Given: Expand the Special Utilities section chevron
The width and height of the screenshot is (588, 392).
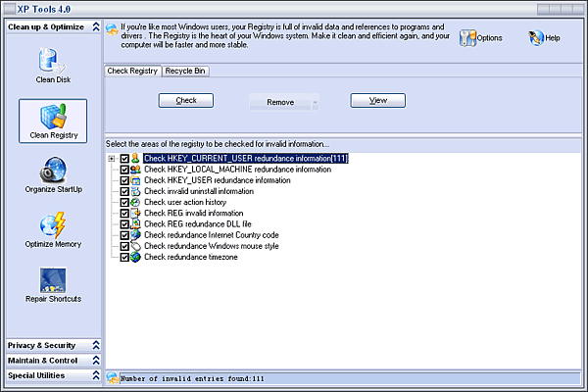Looking at the screenshot, I should pos(96,375).
